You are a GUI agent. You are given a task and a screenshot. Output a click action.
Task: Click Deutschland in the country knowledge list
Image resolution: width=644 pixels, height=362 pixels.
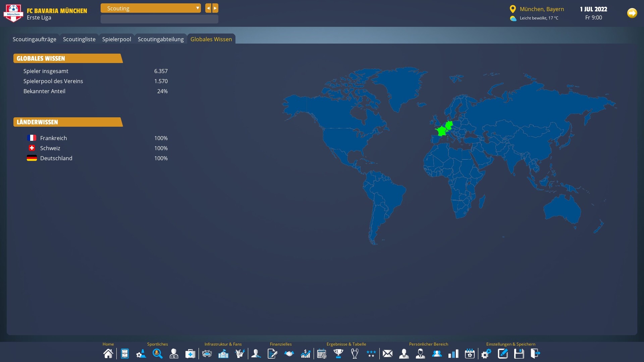point(56,158)
